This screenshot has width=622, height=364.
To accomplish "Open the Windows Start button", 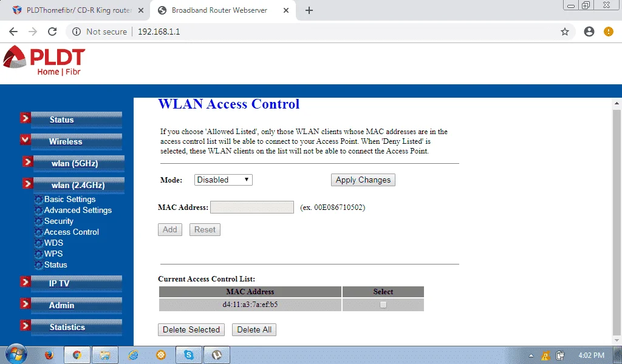I will 16,354.
